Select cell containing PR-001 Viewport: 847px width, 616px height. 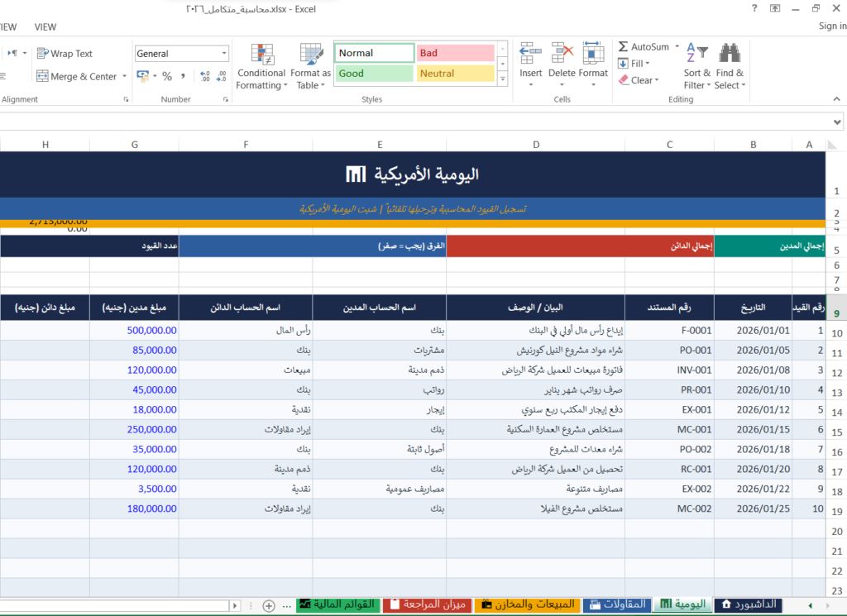[669, 389]
